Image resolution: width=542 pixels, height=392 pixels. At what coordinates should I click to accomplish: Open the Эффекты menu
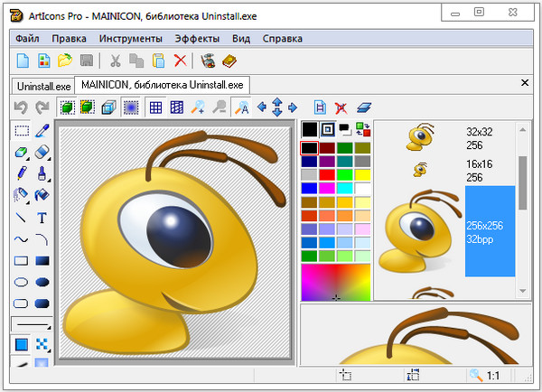197,39
